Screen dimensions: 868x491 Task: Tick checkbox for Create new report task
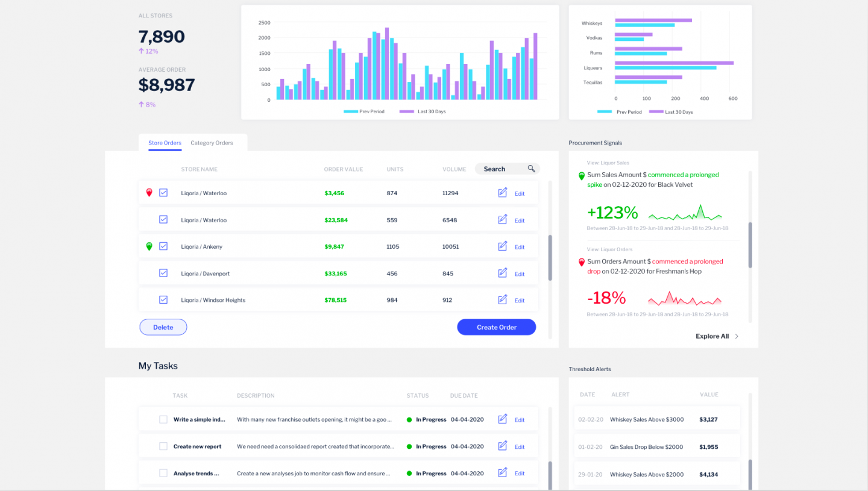pos(163,446)
